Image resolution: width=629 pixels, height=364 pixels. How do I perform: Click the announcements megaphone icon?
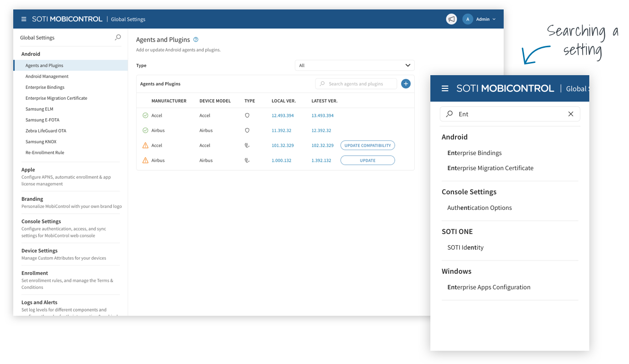pyautogui.click(x=451, y=19)
